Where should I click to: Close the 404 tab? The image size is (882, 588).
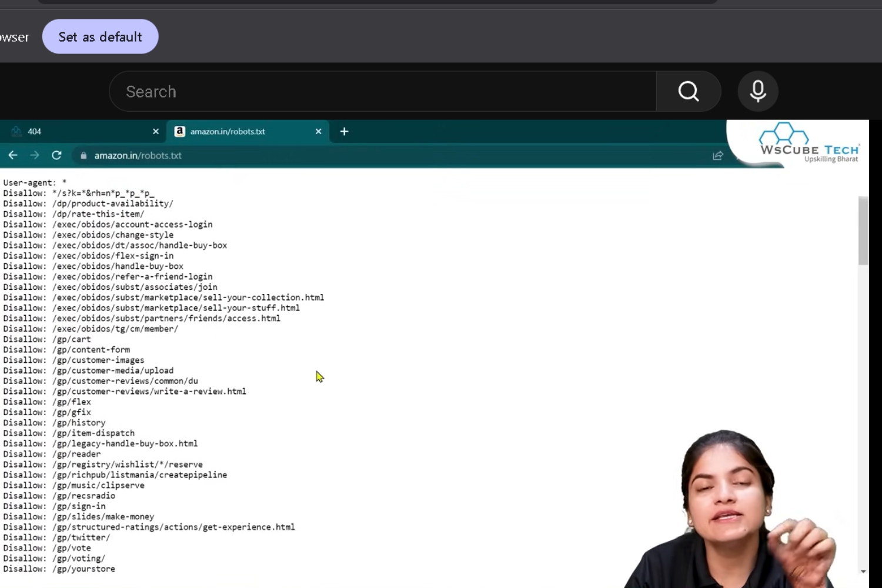click(x=156, y=131)
